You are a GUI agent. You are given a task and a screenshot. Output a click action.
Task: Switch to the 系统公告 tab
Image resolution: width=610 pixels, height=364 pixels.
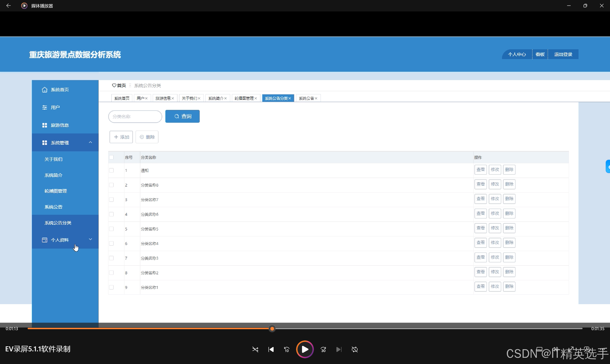(306, 98)
